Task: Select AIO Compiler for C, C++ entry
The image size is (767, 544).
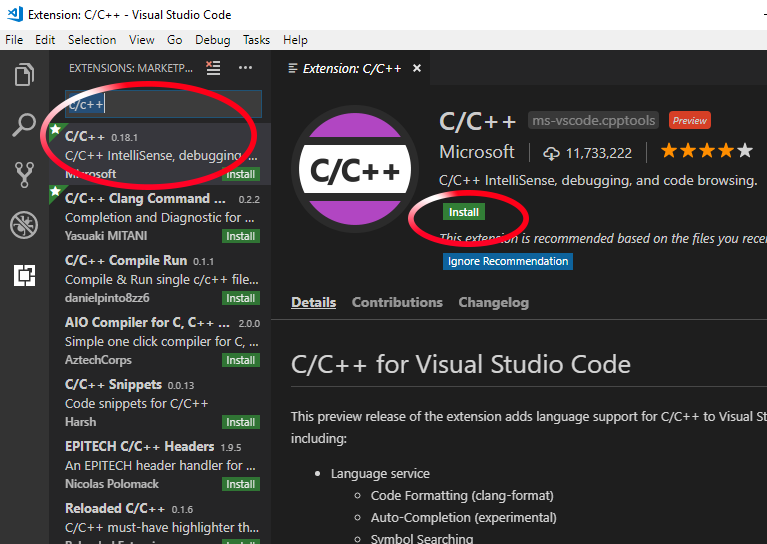Action: [160, 340]
